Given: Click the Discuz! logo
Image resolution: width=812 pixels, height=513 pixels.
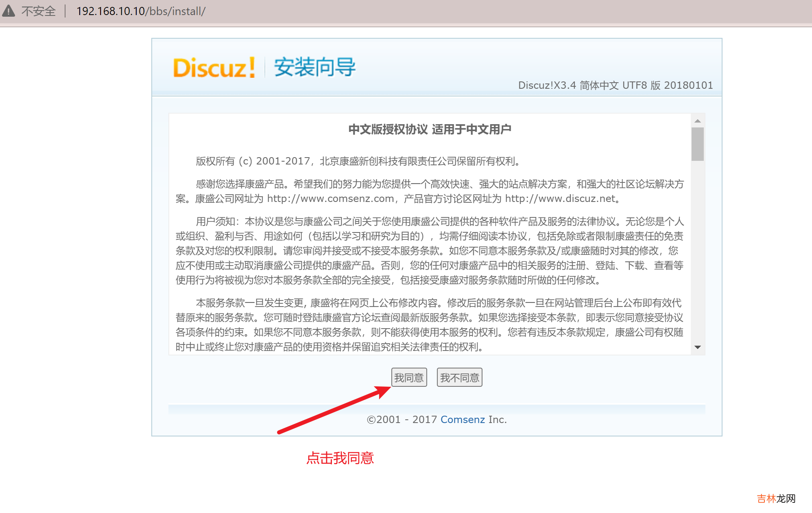Looking at the screenshot, I should tap(214, 67).
